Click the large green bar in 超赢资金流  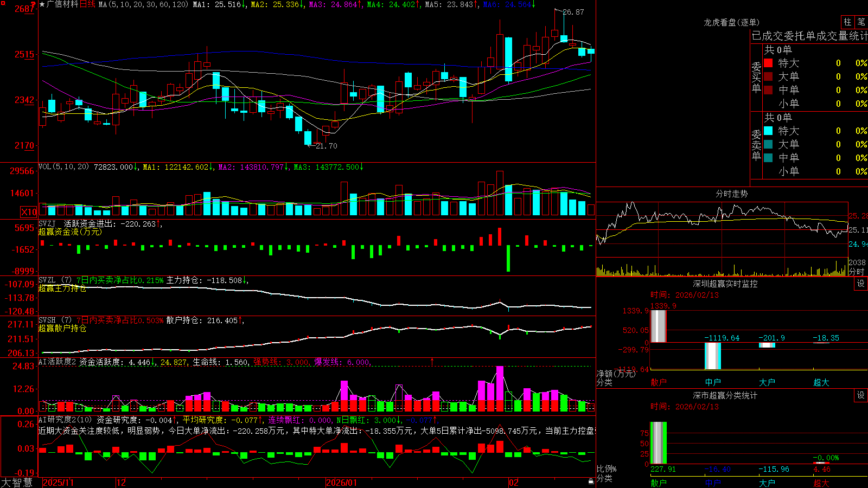[x=508, y=259]
